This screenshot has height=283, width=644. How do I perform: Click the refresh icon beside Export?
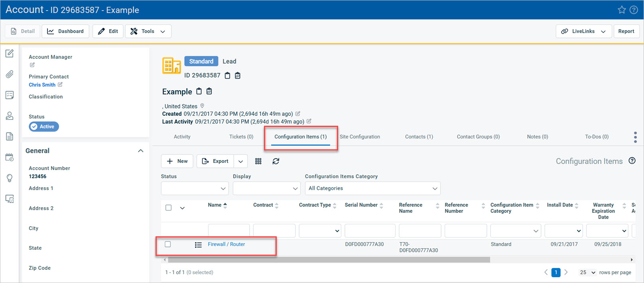276,161
